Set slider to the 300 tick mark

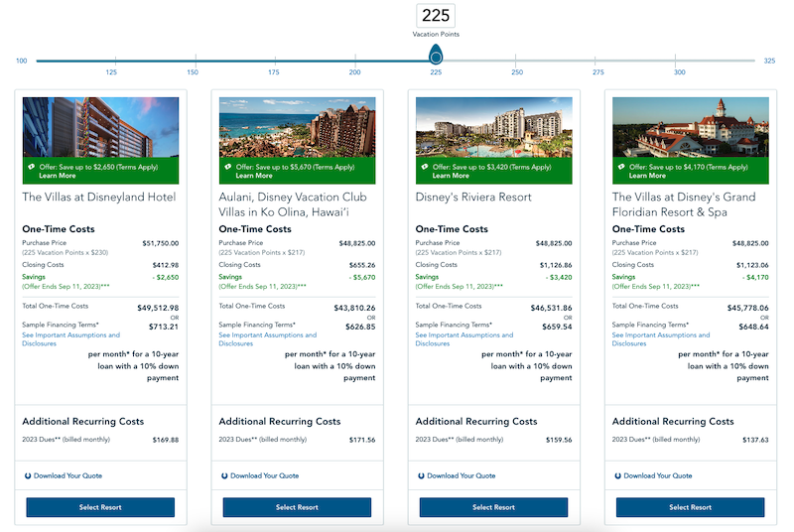675,61
